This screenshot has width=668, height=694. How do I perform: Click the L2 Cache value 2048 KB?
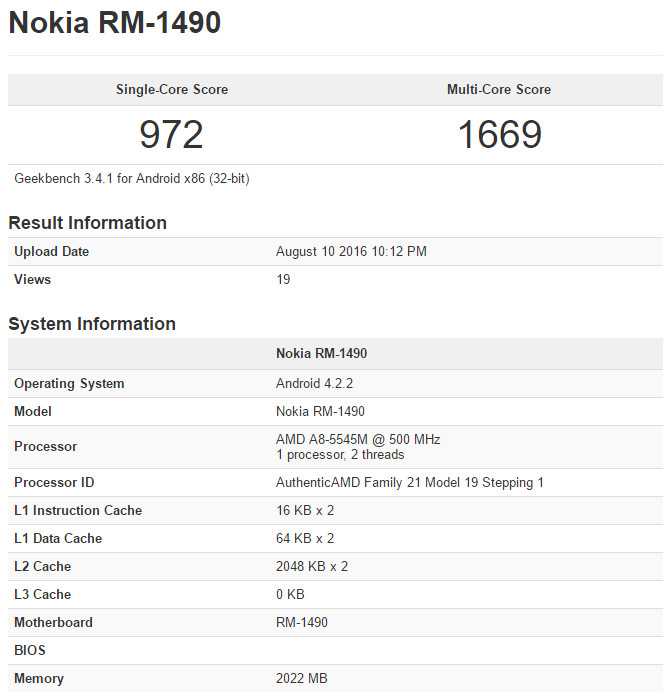point(312,567)
